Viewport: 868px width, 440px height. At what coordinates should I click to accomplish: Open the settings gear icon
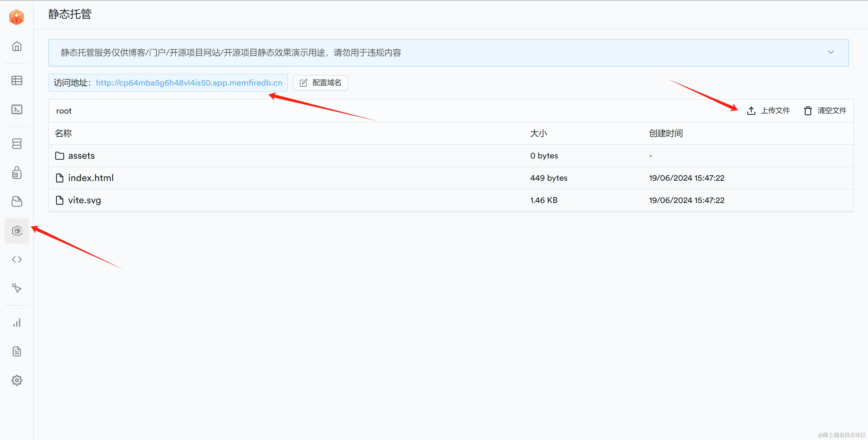(17, 380)
